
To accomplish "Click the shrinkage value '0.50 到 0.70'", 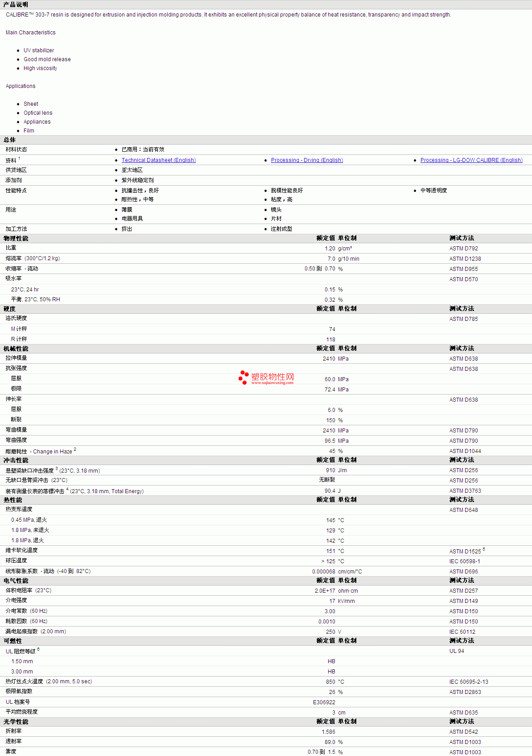I will [320, 269].
